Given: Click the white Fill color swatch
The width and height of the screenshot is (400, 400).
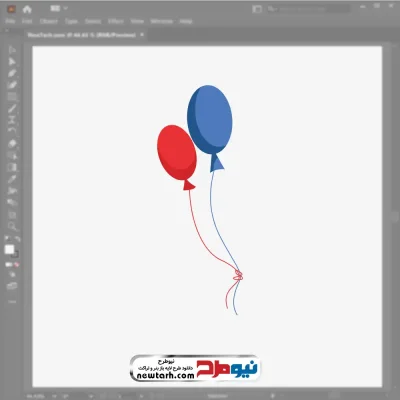Looking at the screenshot, I should tap(9, 249).
